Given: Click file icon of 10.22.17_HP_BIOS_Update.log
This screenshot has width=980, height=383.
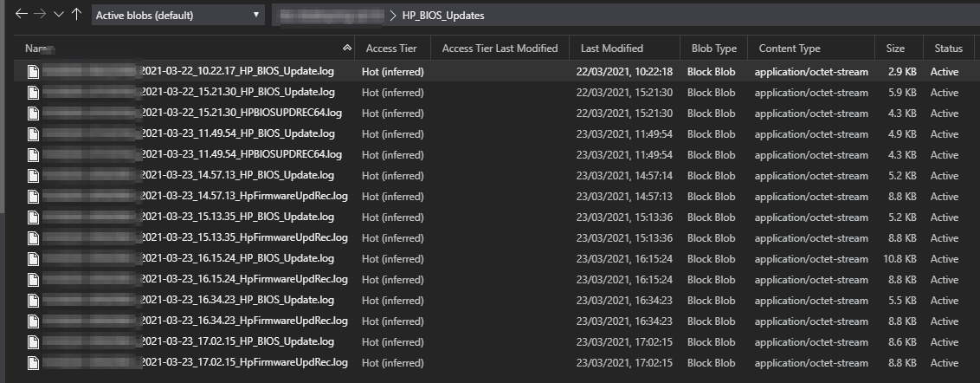Looking at the screenshot, I should pos(33,72).
